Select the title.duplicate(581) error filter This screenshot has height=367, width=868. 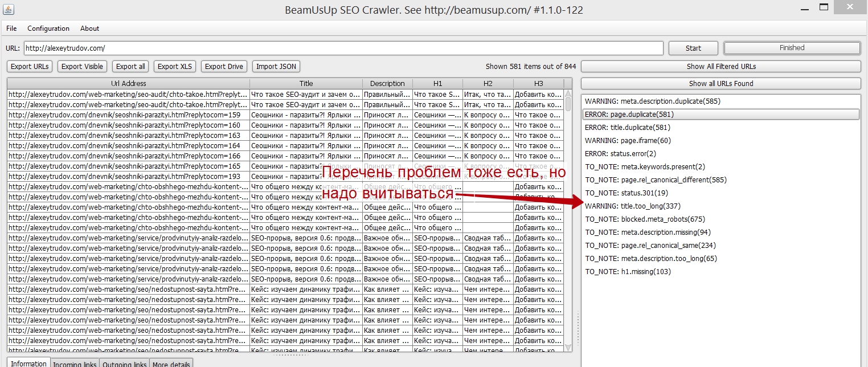[627, 128]
